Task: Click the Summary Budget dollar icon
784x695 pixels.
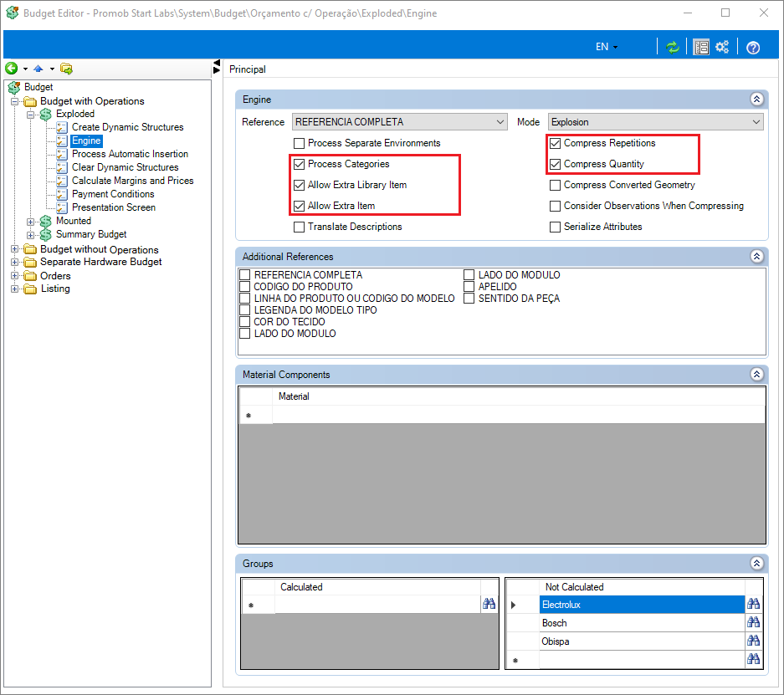Action: [46, 235]
